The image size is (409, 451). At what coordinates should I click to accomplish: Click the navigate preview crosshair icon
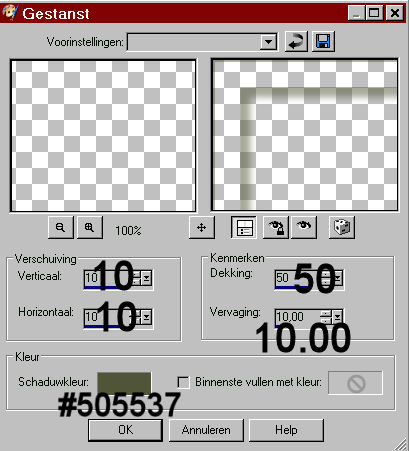point(202,228)
